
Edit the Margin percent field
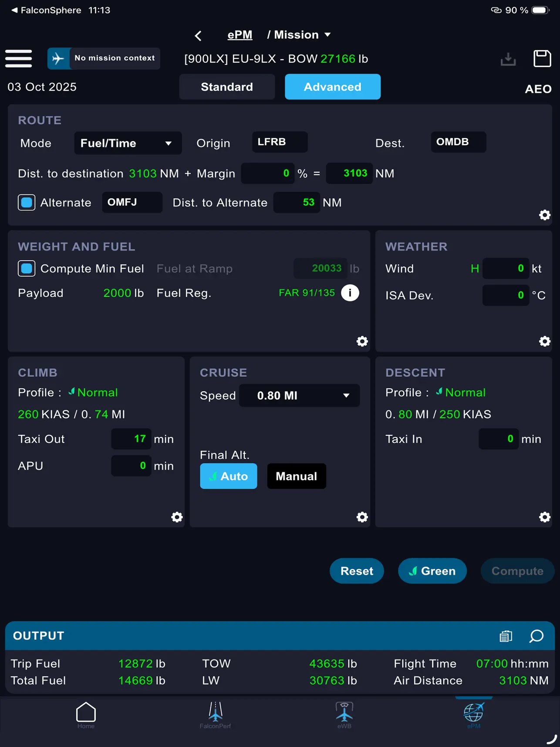(x=268, y=173)
